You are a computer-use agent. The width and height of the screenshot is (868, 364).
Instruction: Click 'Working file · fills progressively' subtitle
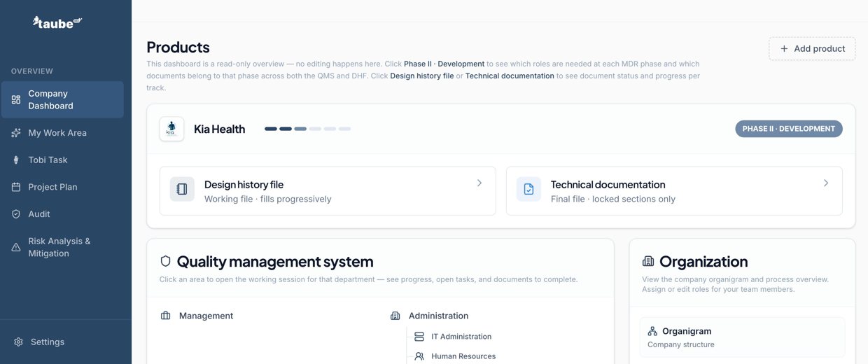[267, 199]
